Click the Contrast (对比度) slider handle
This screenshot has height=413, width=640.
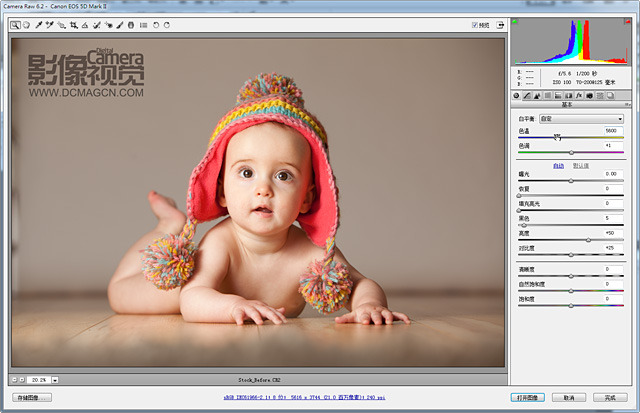pos(571,255)
